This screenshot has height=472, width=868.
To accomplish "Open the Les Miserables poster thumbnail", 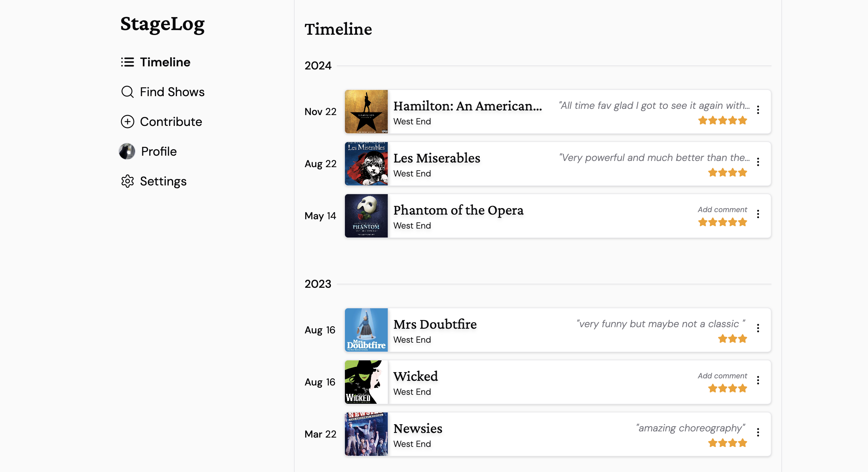I will (x=366, y=164).
